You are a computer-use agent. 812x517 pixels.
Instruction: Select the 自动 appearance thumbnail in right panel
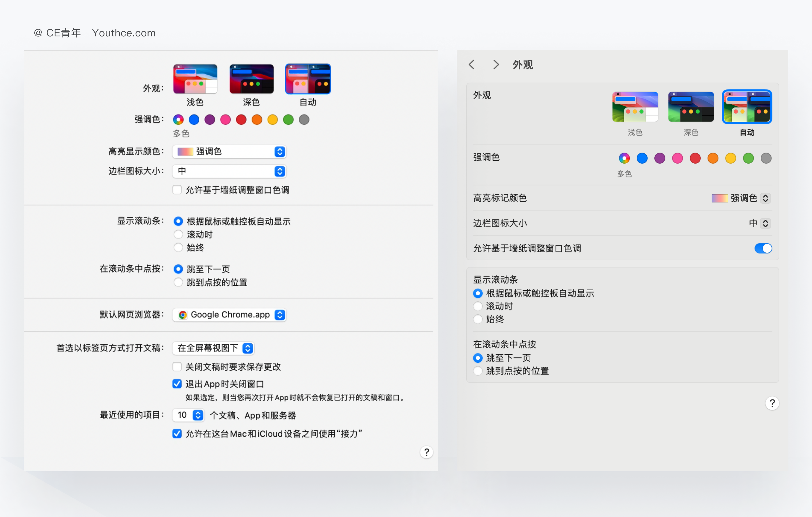tap(747, 107)
